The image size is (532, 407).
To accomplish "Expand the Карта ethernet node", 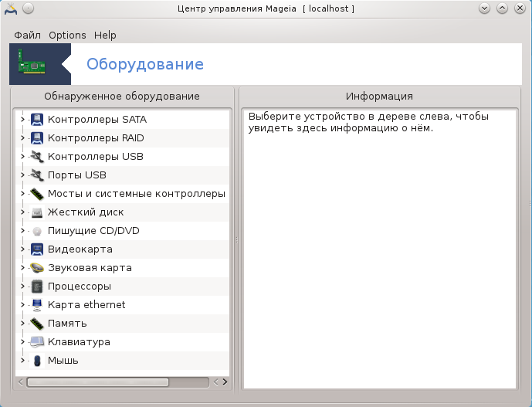I will (22, 305).
